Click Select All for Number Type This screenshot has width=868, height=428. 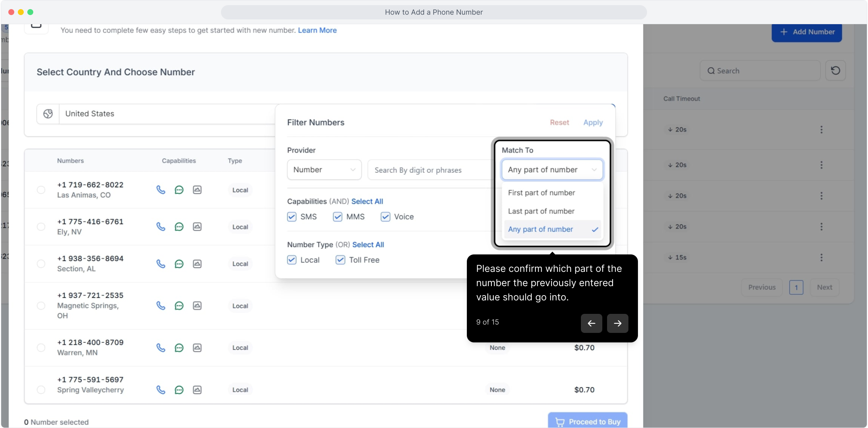pos(368,245)
